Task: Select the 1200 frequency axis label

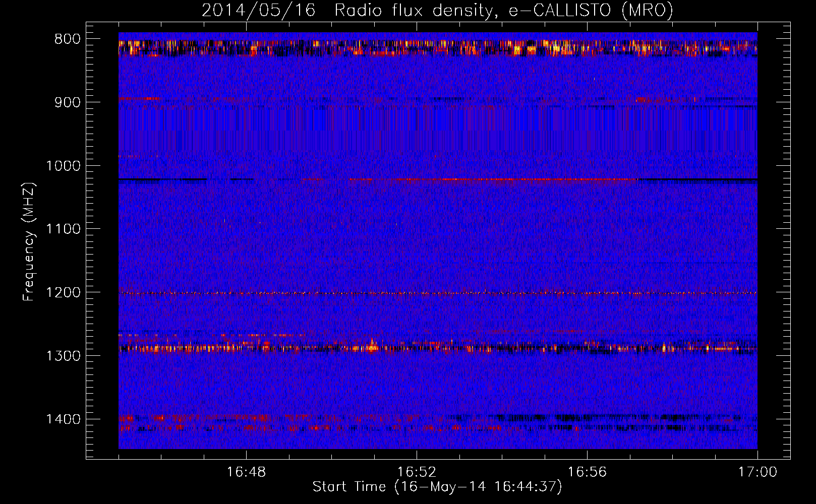Action: point(63,293)
